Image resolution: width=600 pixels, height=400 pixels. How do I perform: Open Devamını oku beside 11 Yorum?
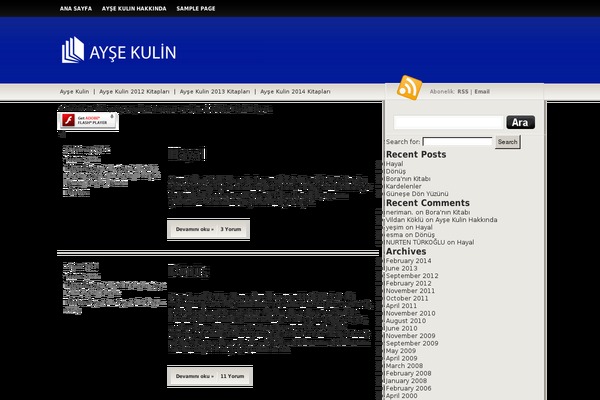[x=194, y=376]
